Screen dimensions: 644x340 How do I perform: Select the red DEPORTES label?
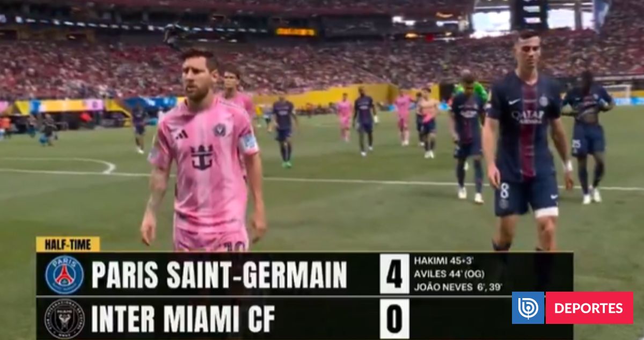(x=589, y=308)
